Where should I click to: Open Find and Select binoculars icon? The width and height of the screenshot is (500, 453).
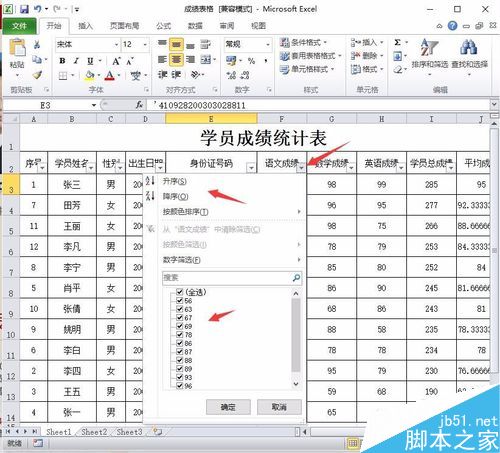tap(469, 47)
